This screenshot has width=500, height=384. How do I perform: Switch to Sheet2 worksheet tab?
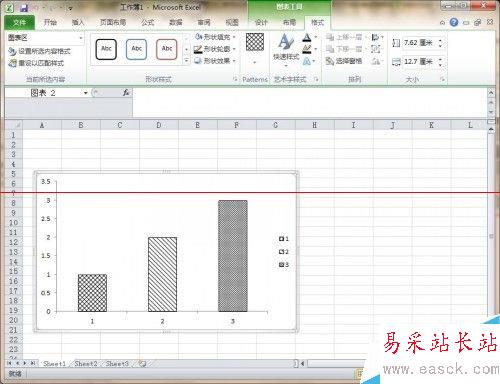(86, 363)
